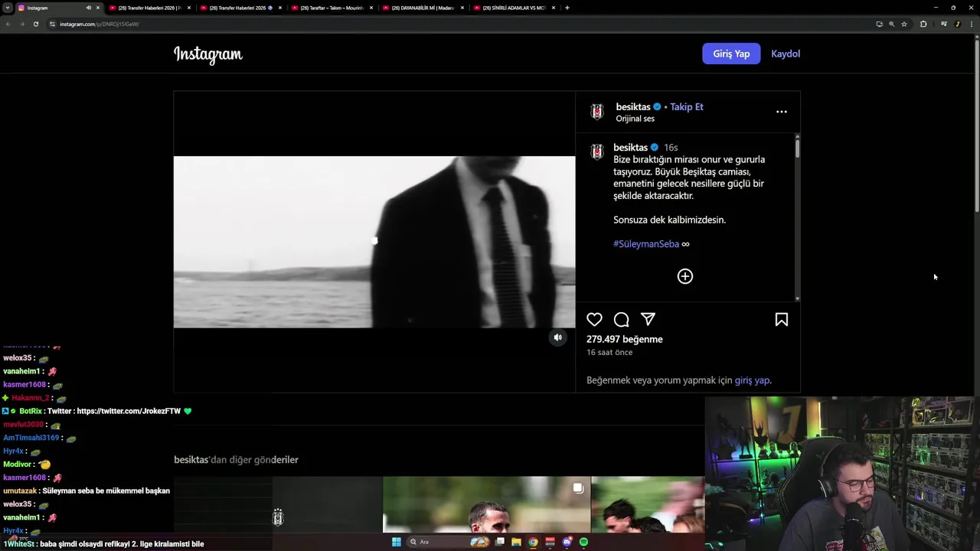Viewport: 980px width, 551px height.
Task: Bookmark this page with star icon
Action: click(x=904, y=24)
